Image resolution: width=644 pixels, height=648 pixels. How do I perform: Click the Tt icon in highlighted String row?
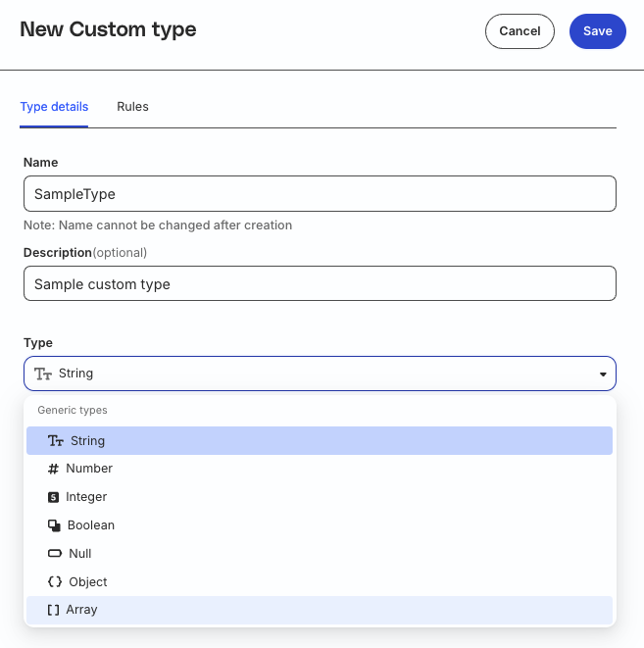(x=55, y=441)
